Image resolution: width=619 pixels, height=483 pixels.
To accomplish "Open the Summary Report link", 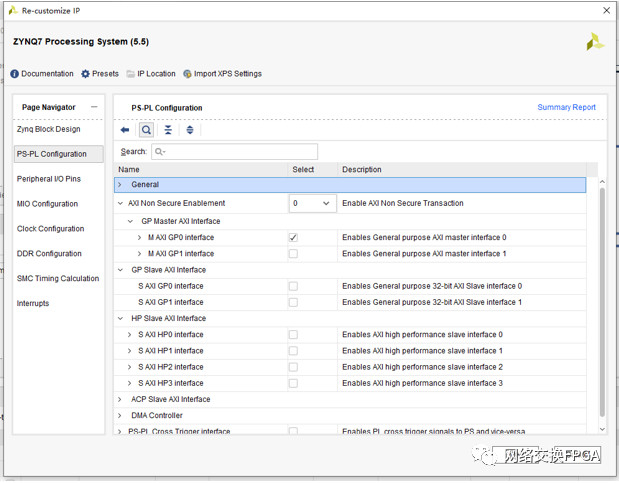I will pos(566,108).
